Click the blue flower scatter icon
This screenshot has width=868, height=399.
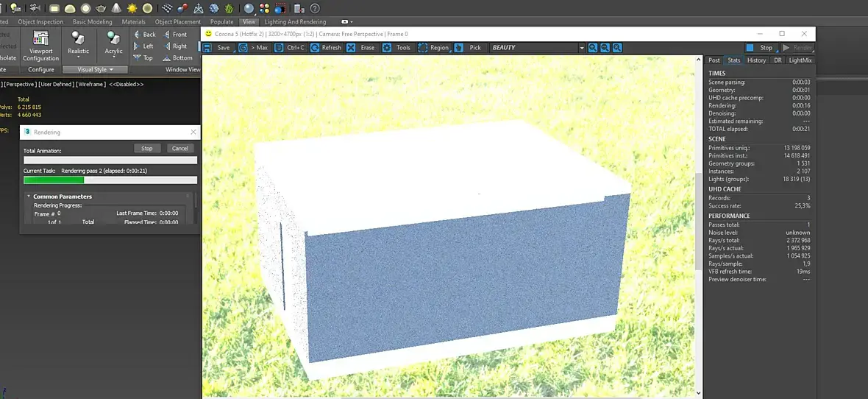[213, 8]
